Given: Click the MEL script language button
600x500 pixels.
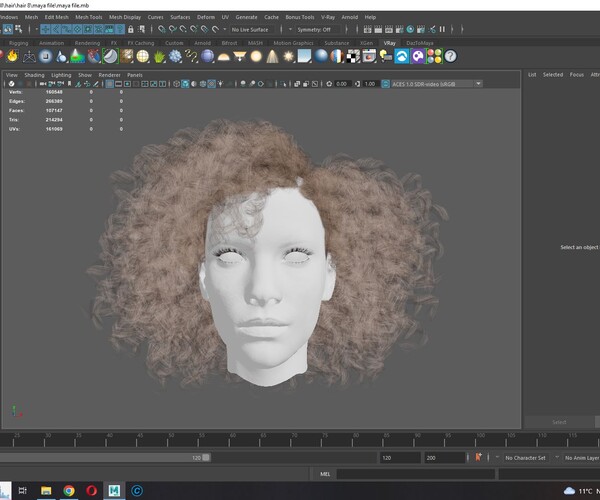Looking at the screenshot, I should coord(325,474).
